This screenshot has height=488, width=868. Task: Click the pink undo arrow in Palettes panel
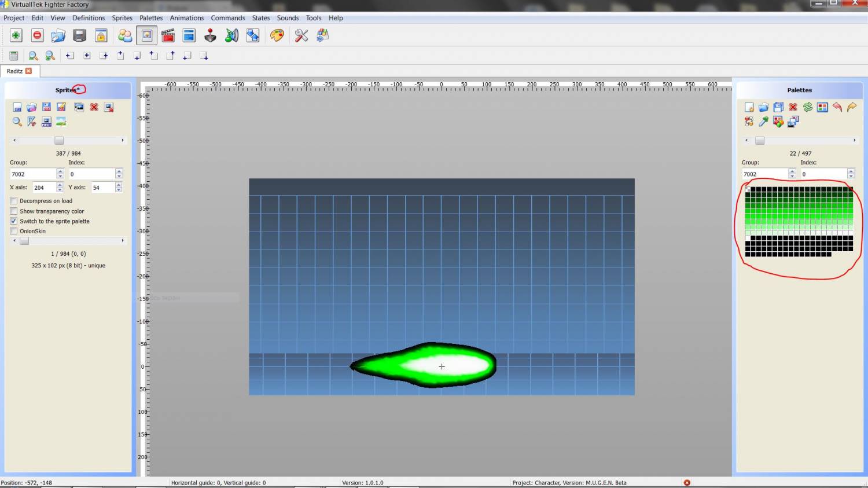coord(837,107)
